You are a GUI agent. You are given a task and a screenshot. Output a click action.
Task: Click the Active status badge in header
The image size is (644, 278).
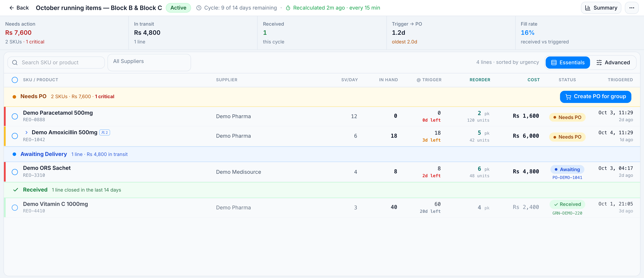click(178, 8)
